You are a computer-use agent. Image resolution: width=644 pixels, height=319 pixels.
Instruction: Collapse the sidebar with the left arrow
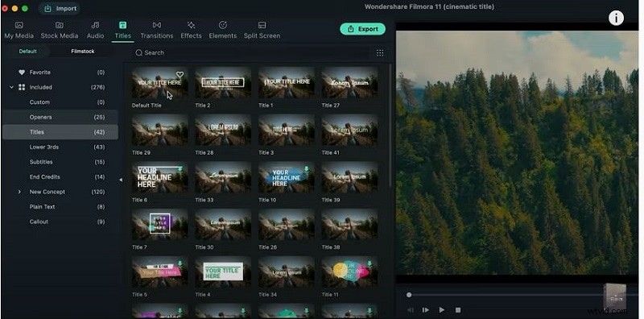pos(121,180)
